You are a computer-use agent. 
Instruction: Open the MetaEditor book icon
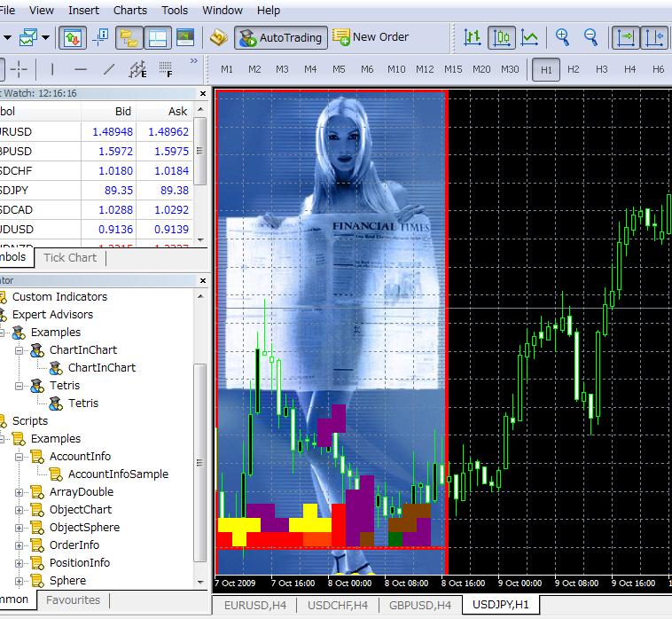coord(219,38)
